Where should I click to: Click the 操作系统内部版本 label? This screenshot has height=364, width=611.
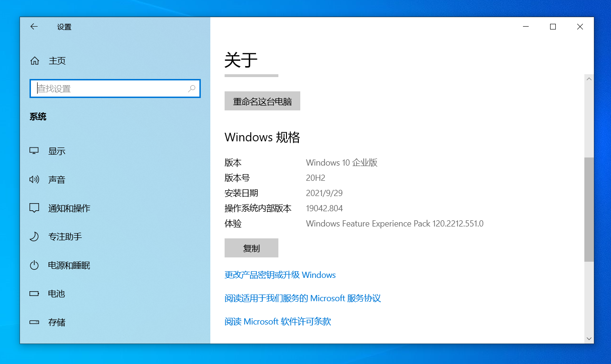(x=258, y=208)
